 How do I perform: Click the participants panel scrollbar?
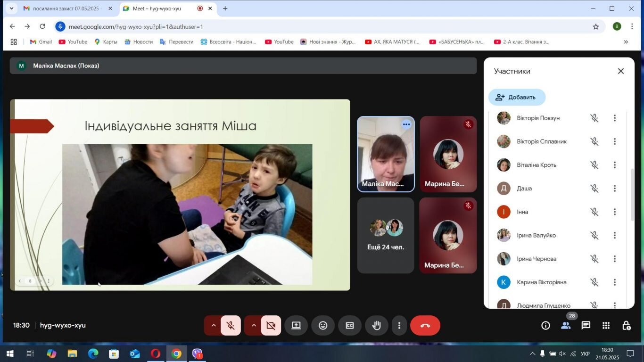point(632,194)
